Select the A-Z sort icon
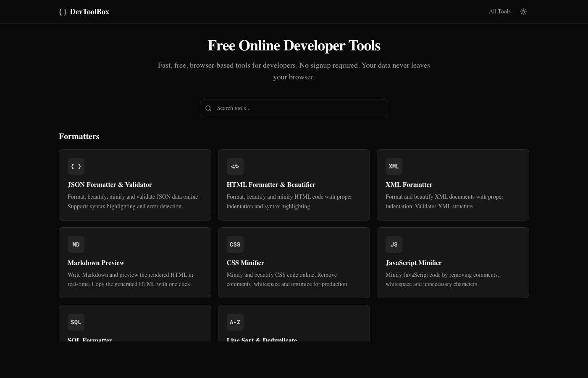The image size is (588, 378). click(235, 322)
